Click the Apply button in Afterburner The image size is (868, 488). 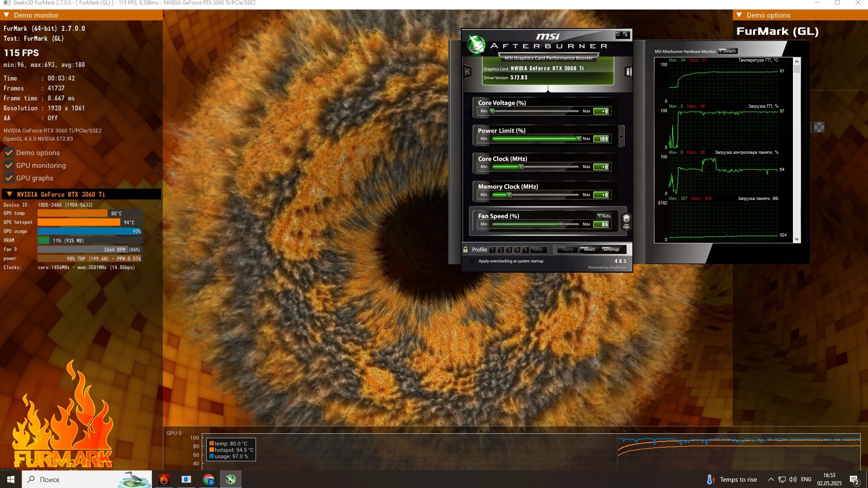[x=567, y=250]
